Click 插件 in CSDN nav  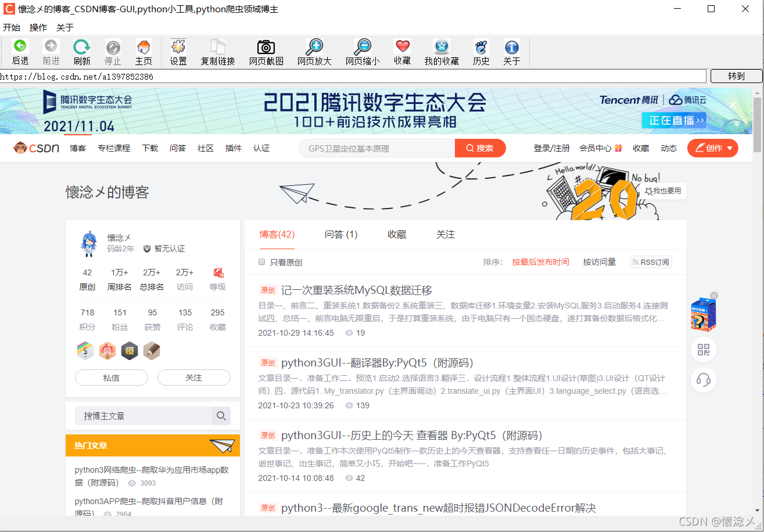234,148
